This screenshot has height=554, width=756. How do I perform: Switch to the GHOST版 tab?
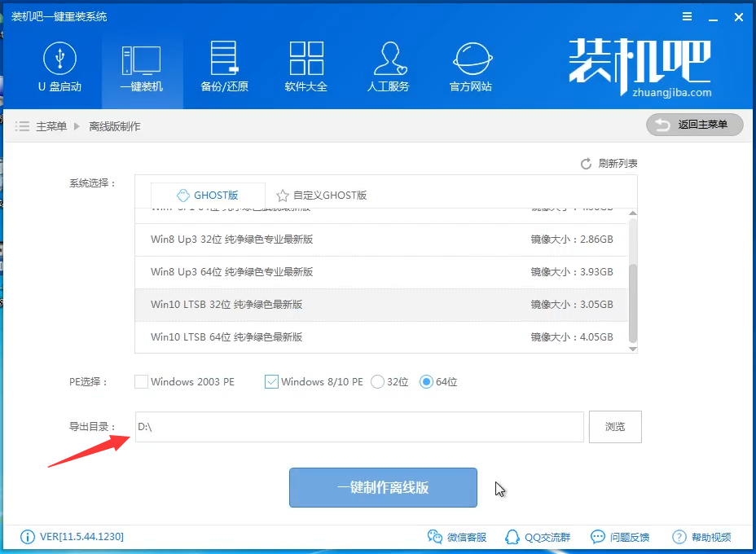pos(208,196)
